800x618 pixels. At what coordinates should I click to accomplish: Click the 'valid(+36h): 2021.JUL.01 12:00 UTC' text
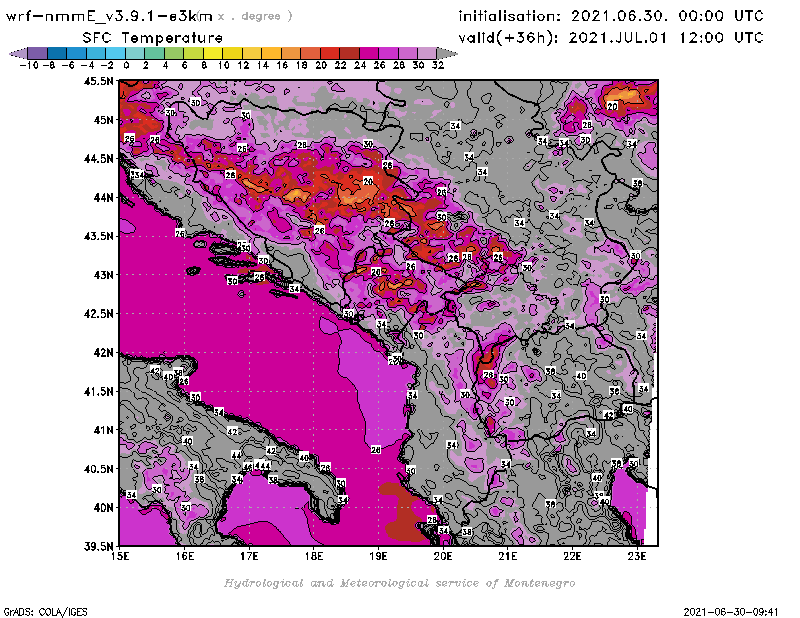tap(611, 38)
